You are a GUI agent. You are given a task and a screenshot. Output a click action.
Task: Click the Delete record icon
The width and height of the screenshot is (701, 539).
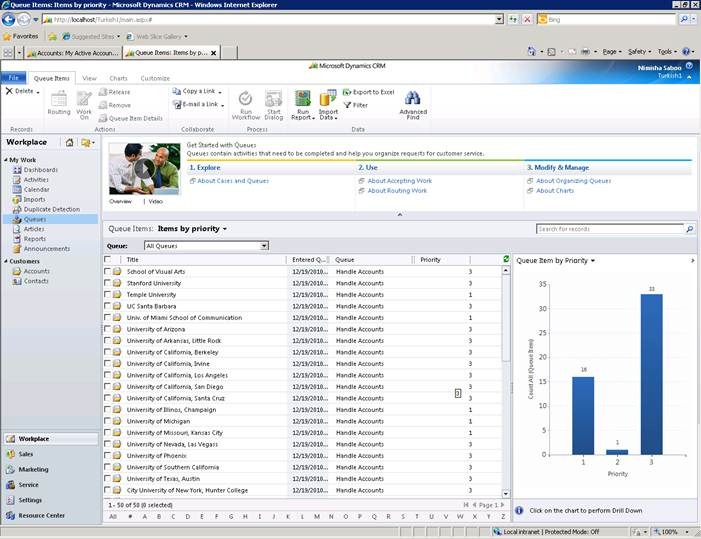[9, 91]
